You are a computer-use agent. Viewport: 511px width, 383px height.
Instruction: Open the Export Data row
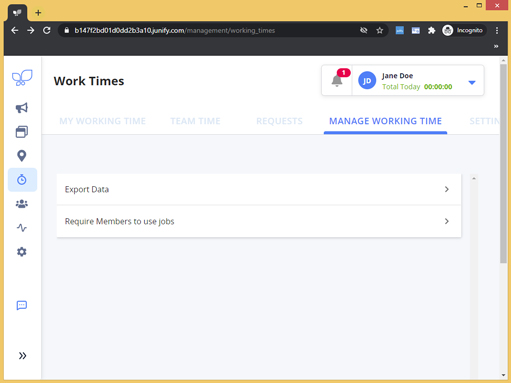coord(259,189)
